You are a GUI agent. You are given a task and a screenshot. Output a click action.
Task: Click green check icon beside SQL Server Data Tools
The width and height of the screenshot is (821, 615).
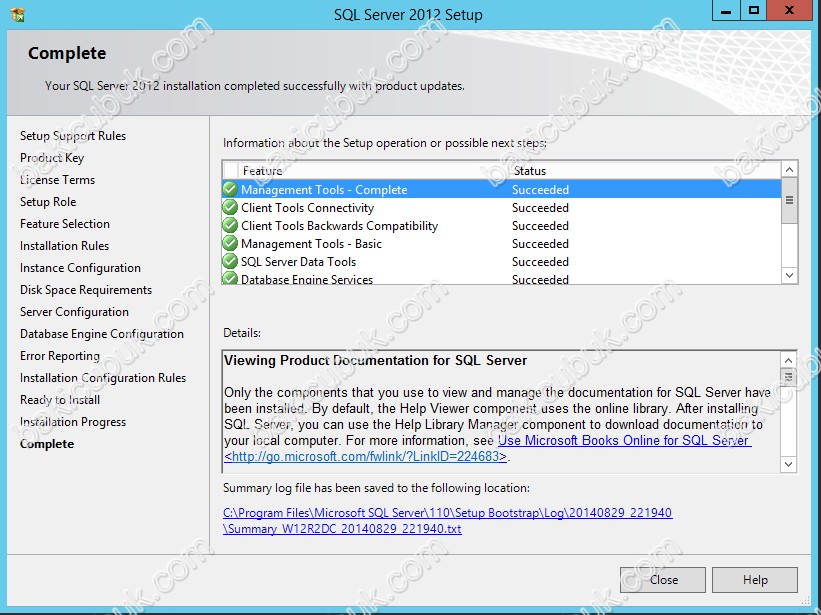230,261
